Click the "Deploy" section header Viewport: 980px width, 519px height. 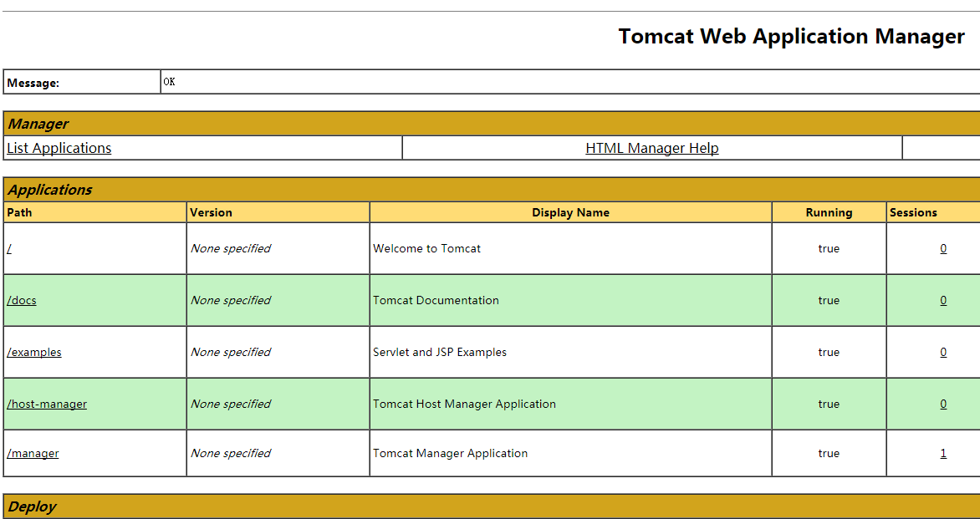[32, 506]
